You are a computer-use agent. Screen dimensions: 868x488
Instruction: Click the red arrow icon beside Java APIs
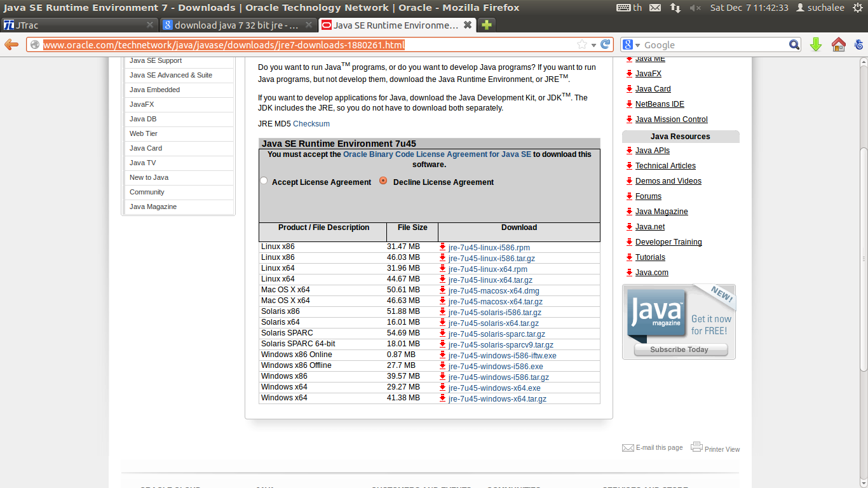[629, 151]
